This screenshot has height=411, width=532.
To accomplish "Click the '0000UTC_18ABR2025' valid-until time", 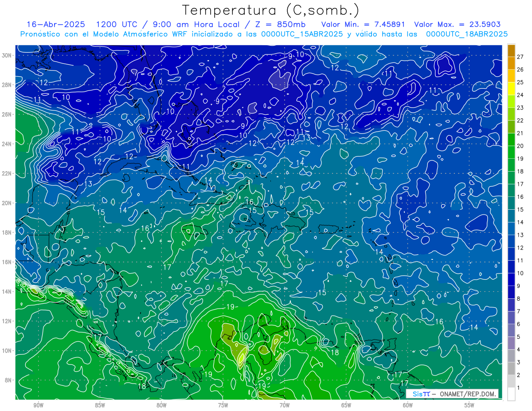I will tap(466, 34).
